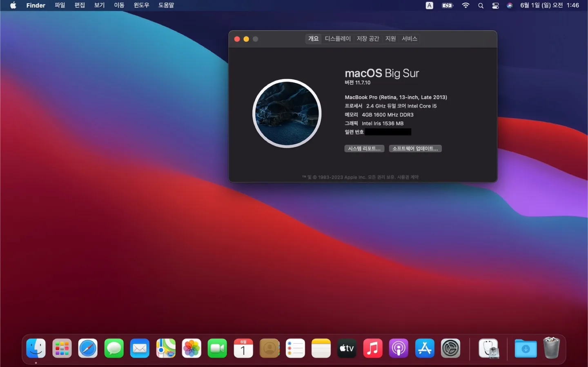Open the 파일 menu
Viewport: 588px width, 367px height.
tap(60, 5)
